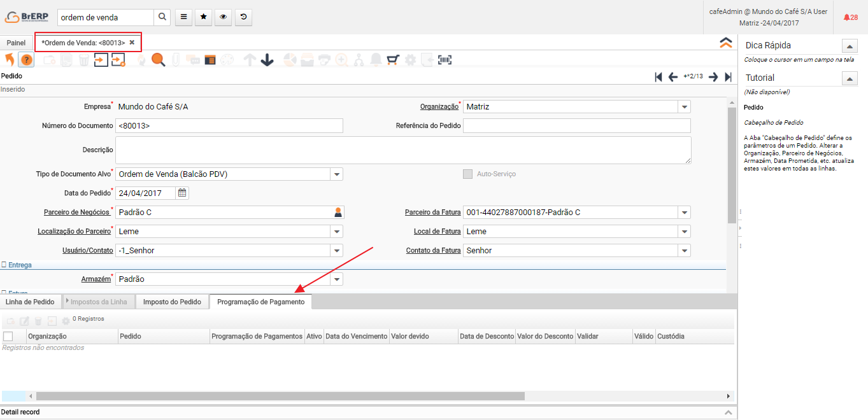The width and height of the screenshot is (868, 420).
Task: Click the orange magnifier search record icon
Action: click(158, 60)
